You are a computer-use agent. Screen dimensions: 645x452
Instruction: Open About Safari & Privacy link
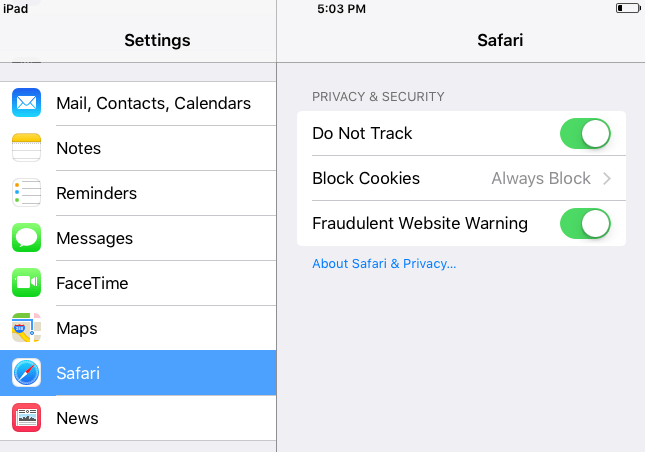(384, 264)
